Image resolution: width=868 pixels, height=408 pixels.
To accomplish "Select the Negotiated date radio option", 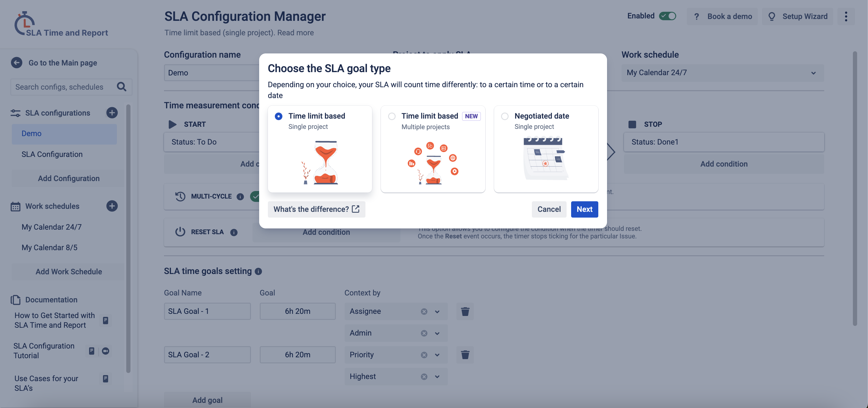I will tap(504, 116).
